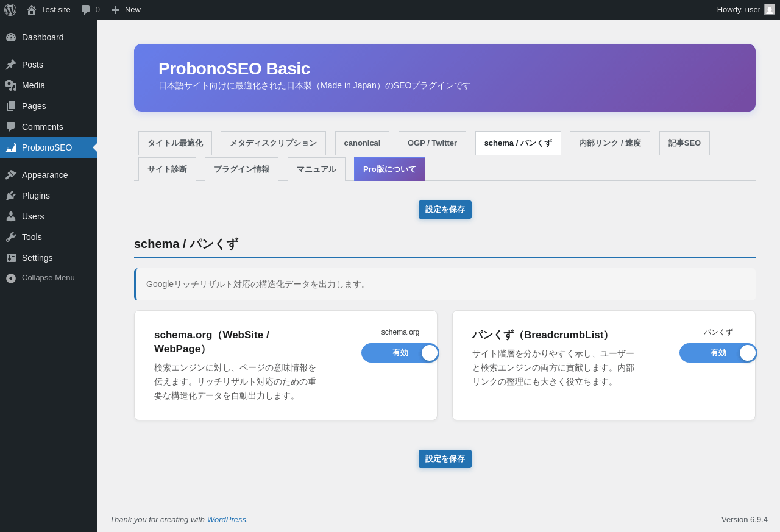The width and height of the screenshot is (780, 532).
Task: Click the Collapse Menu arrow icon
Action: click(x=11, y=278)
